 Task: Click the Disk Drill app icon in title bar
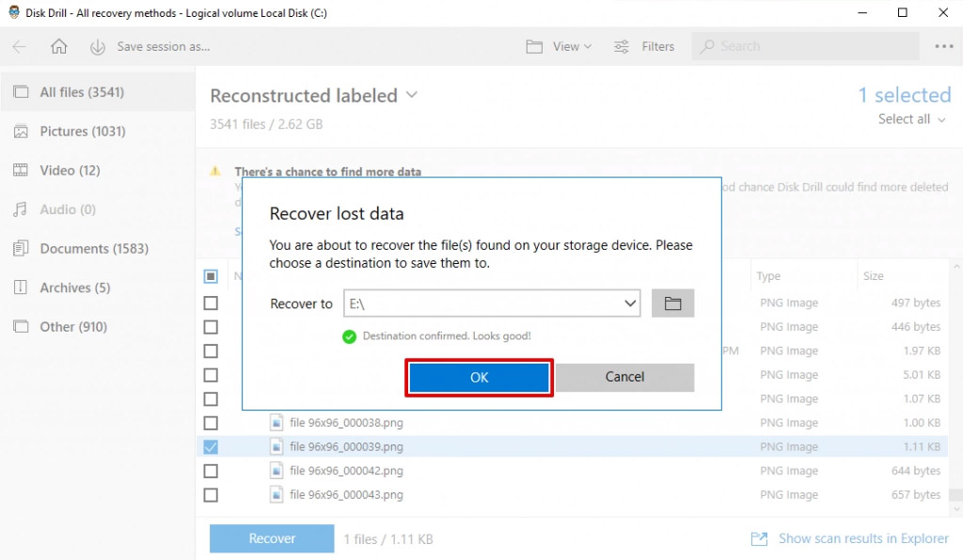(x=13, y=12)
